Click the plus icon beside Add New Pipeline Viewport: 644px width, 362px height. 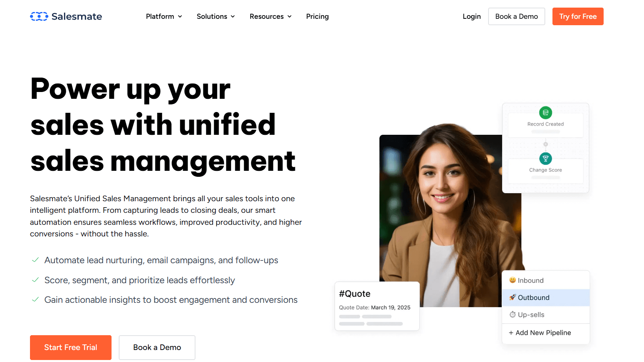[x=511, y=333]
